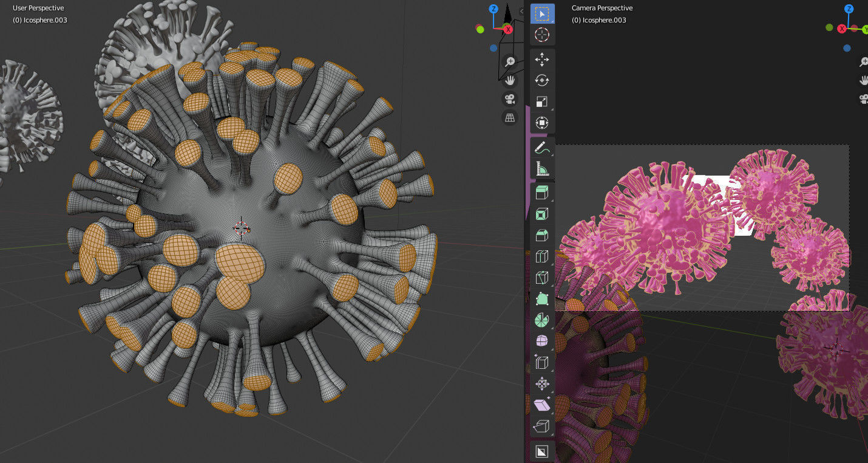868x463 pixels.
Task: Toggle camera view button in Camera Perspective viewport
Action: 864,98
